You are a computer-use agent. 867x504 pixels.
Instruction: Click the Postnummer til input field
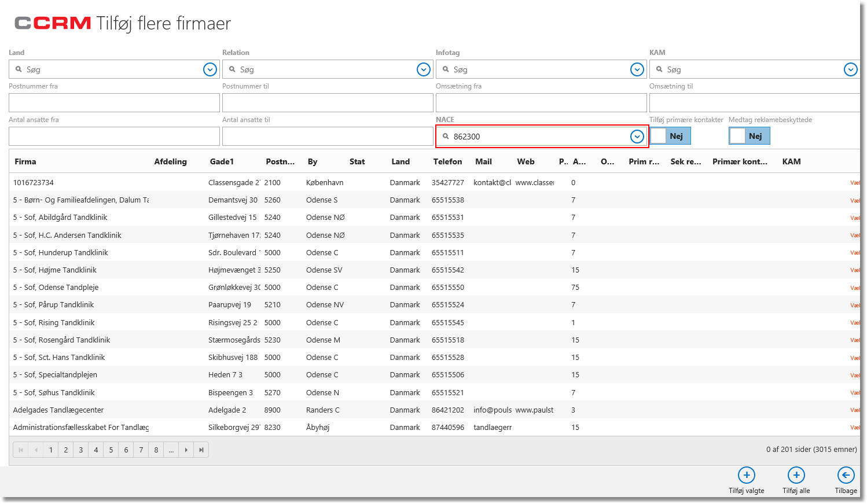point(328,102)
